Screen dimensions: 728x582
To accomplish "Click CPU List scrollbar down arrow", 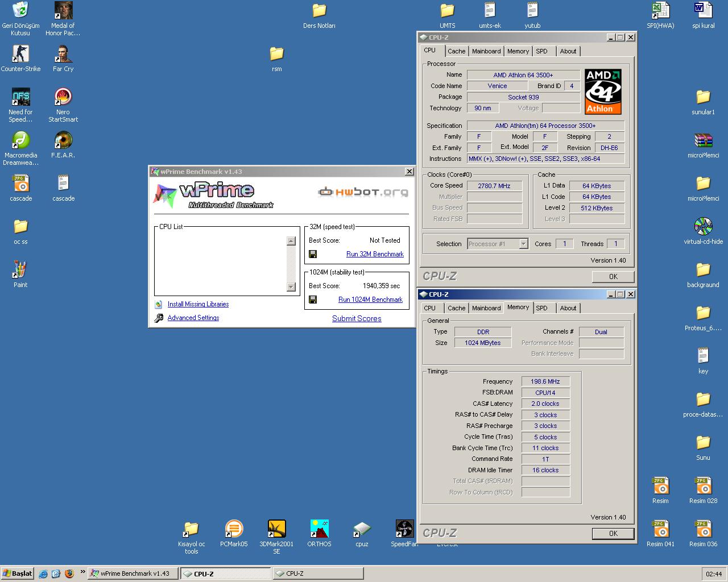I will coord(291,287).
